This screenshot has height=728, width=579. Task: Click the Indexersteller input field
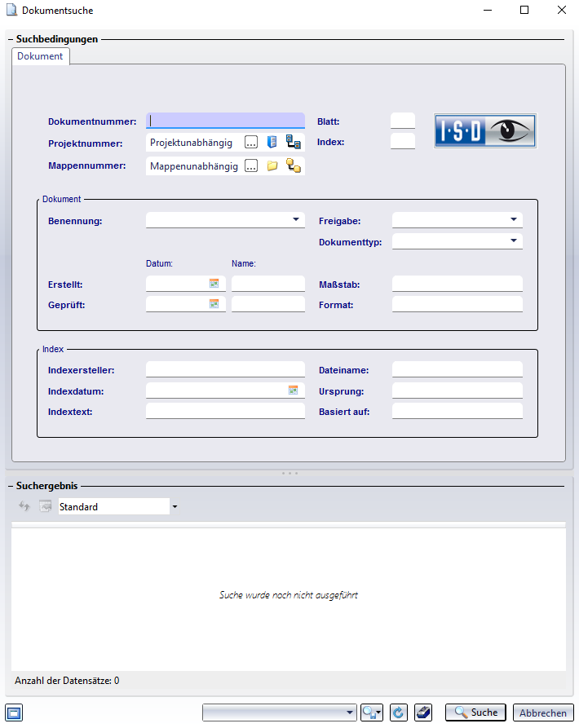(x=226, y=369)
